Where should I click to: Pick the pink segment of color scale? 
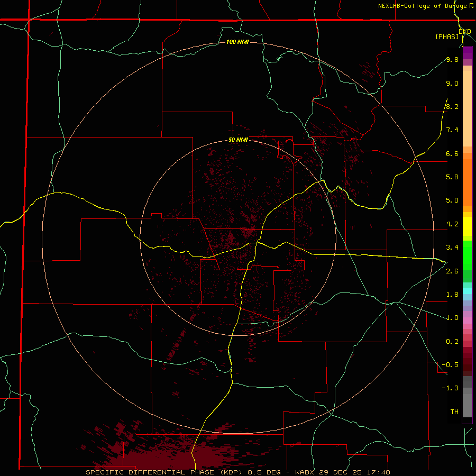467,321
